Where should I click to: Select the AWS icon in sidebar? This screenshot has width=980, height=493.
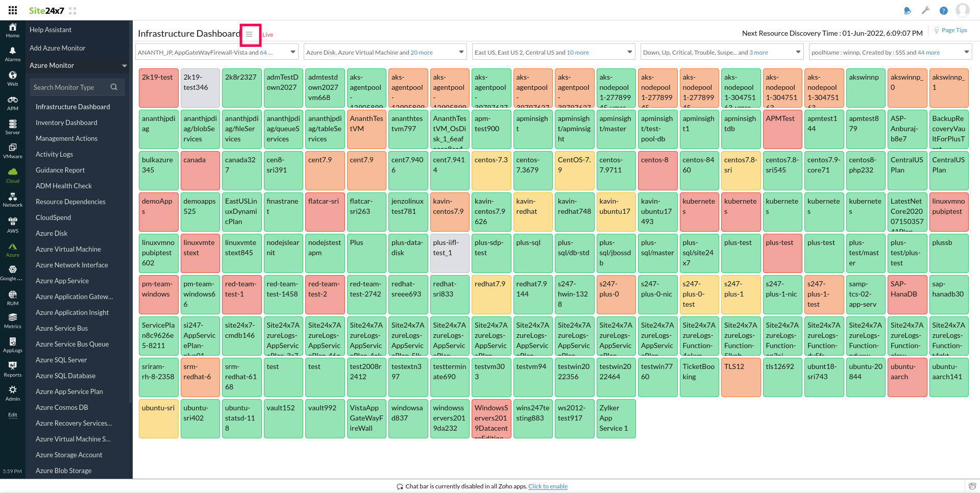coord(13,225)
